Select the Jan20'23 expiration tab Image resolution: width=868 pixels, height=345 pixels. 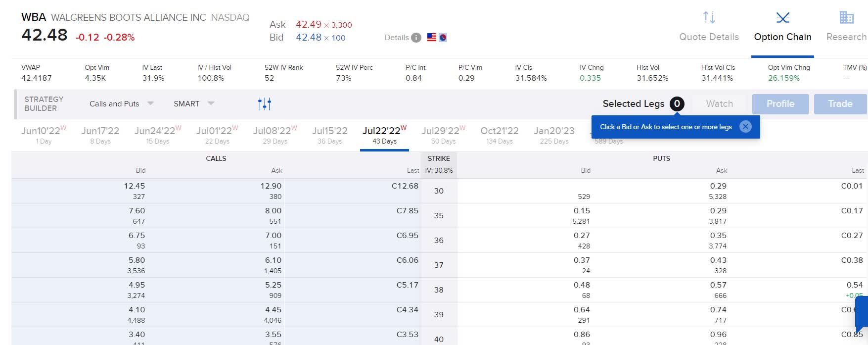[x=554, y=135]
